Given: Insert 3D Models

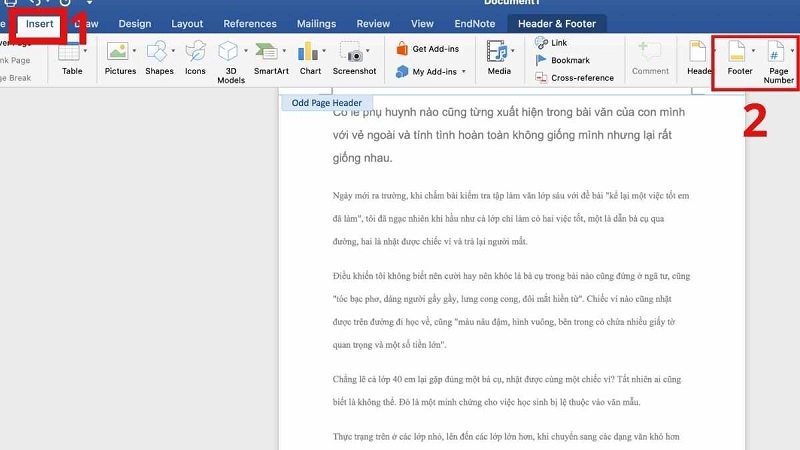Looking at the screenshot, I should (231, 58).
